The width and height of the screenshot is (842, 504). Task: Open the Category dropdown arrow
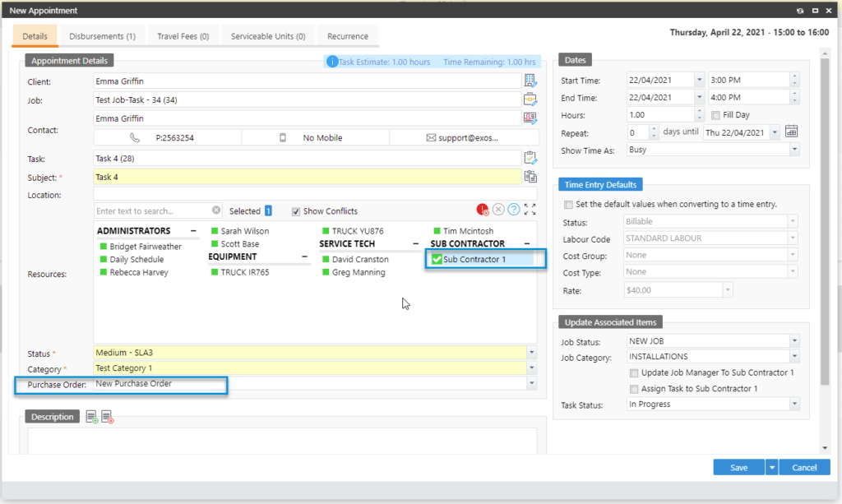tap(532, 368)
